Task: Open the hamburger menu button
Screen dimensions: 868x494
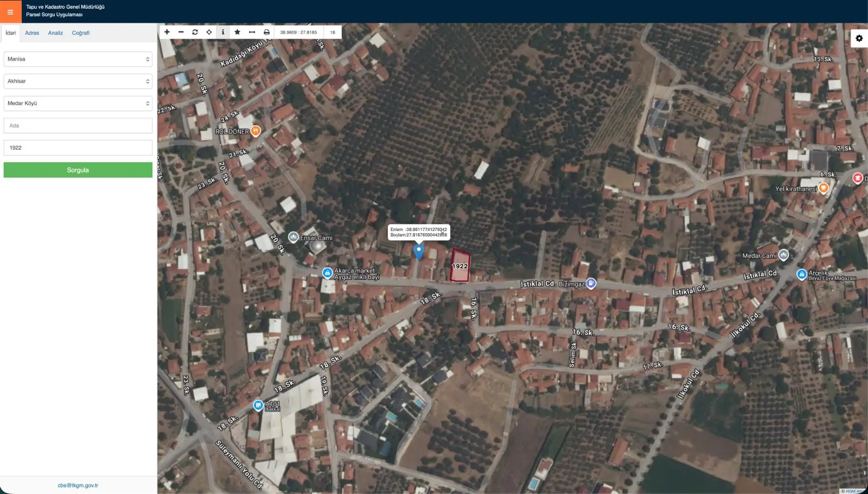Action: coord(10,11)
